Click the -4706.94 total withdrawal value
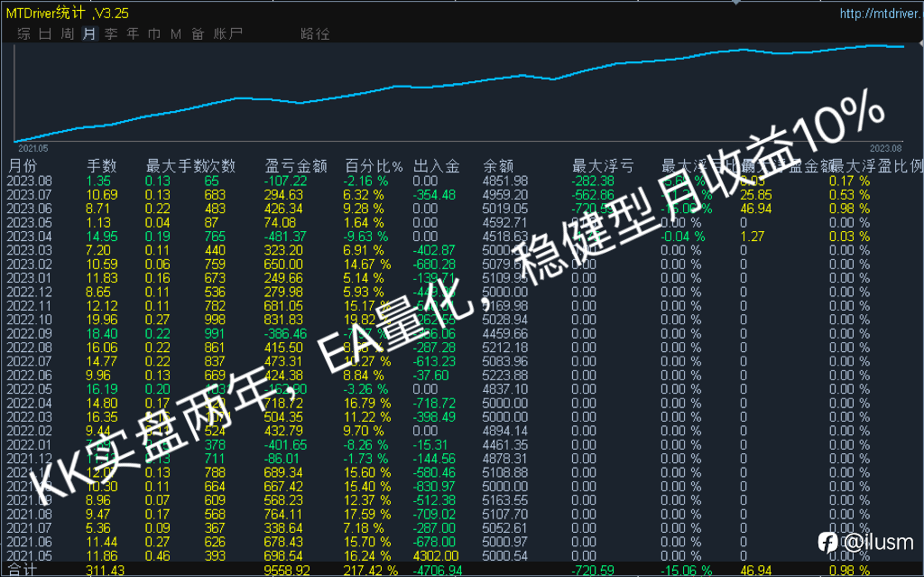 click(x=438, y=570)
